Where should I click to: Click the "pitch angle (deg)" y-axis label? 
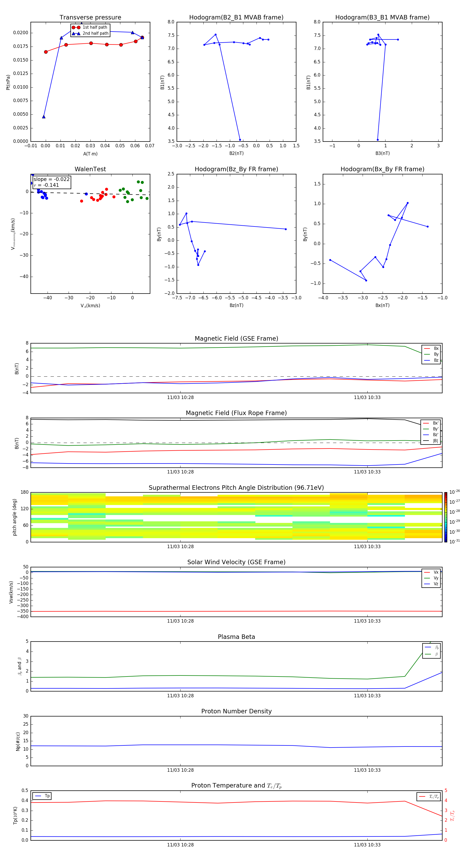(14, 517)
